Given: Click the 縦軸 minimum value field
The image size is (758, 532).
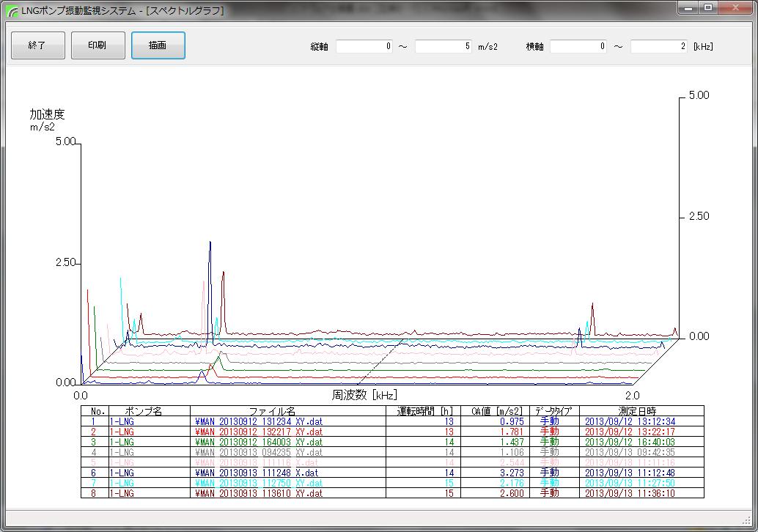Looking at the screenshot, I should [x=365, y=46].
